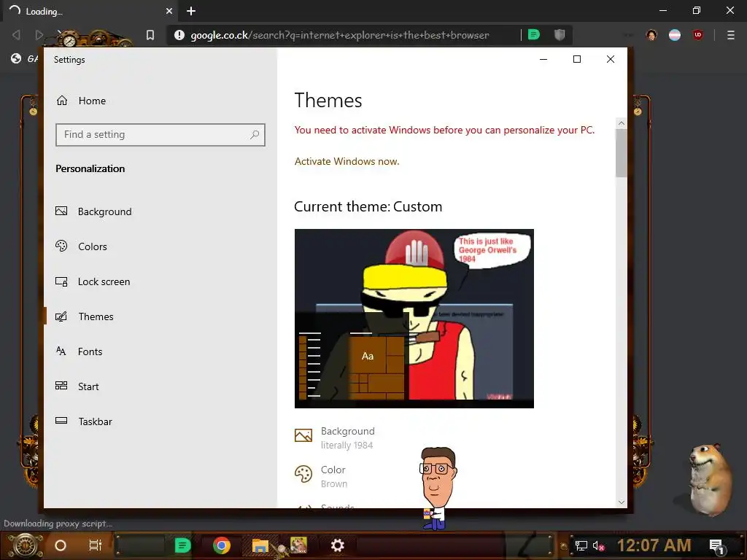Image resolution: width=747 pixels, height=560 pixels.
Task: Click the network tray icon
Action: click(x=581, y=545)
